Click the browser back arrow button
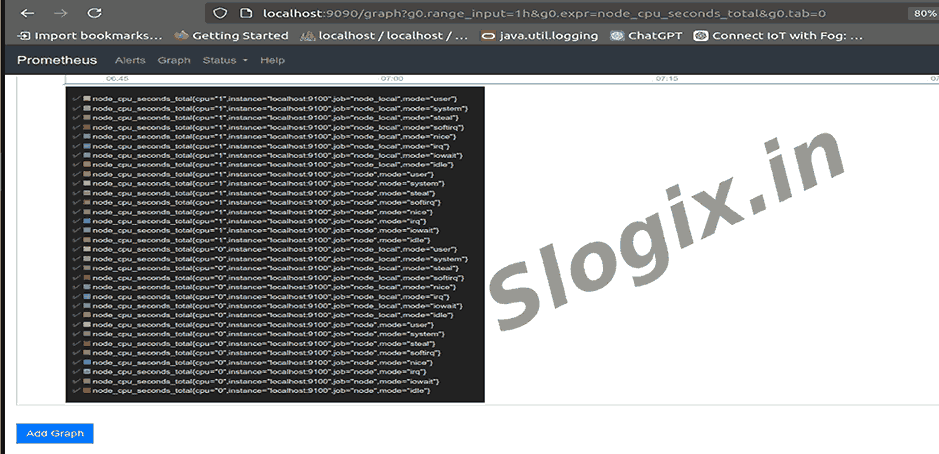The height and width of the screenshot is (454, 939). pyautogui.click(x=27, y=13)
